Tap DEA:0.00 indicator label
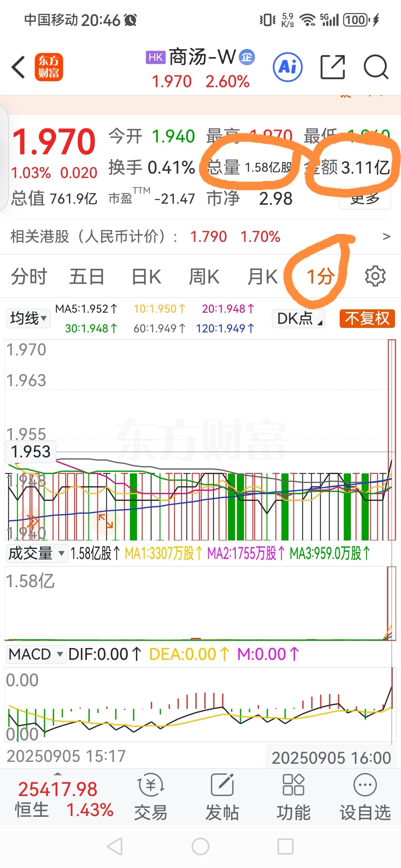The width and height of the screenshot is (401, 868). click(x=189, y=654)
